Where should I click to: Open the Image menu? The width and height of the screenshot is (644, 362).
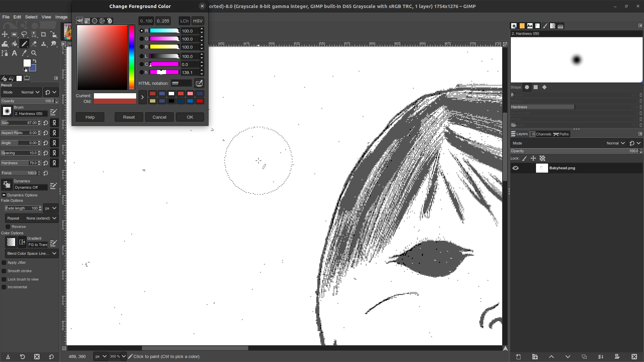click(x=61, y=17)
